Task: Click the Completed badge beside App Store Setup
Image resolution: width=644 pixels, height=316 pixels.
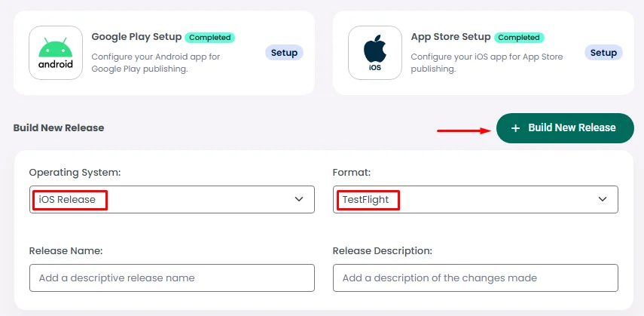Action: pos(520,37)
